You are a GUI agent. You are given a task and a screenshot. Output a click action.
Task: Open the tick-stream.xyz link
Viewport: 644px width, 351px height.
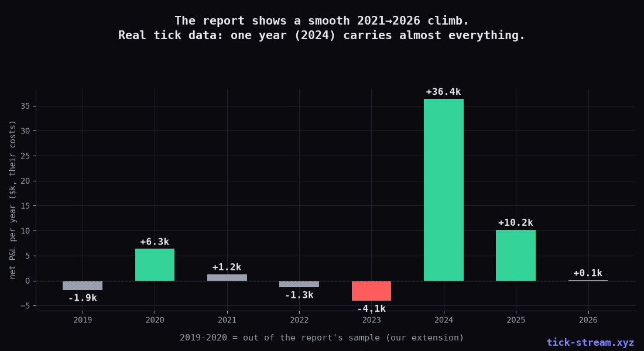pyautogui.click(x=590, y=342)
